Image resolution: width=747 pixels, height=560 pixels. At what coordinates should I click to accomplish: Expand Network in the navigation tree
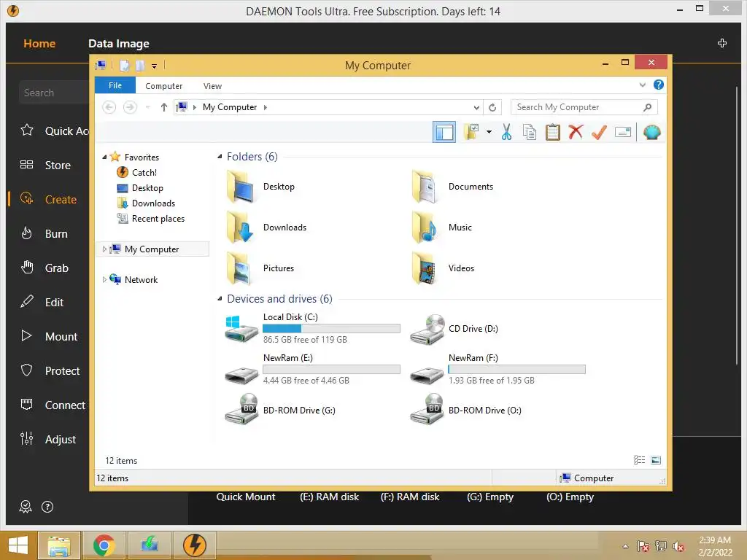(104, 279)
